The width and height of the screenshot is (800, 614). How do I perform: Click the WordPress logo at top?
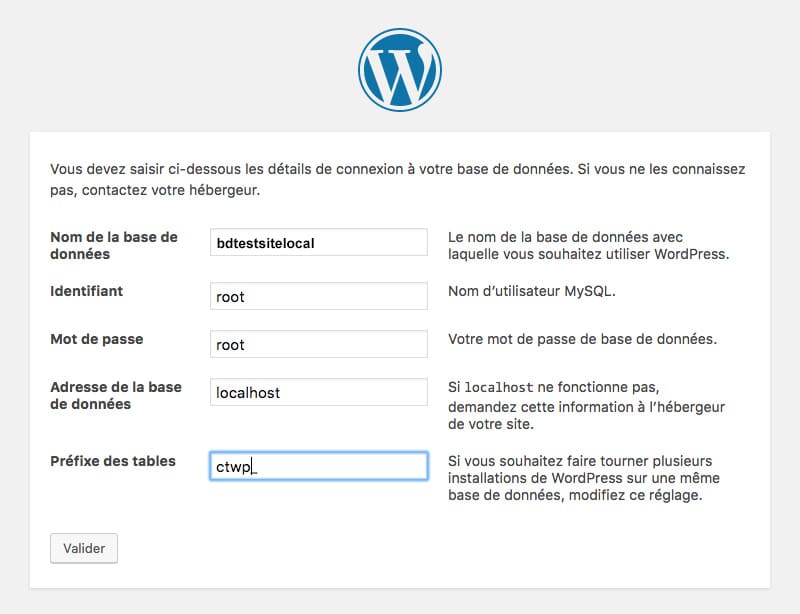point(399,70)
